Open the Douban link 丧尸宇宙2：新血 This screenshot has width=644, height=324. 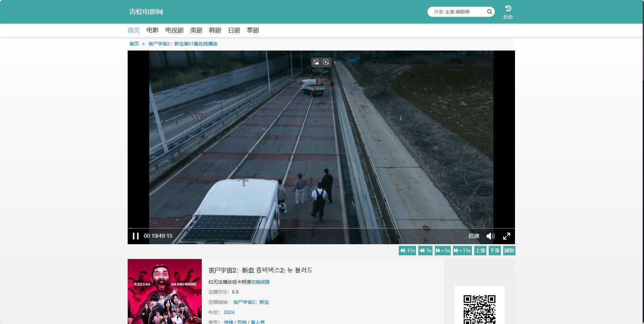tap(251, 302)
